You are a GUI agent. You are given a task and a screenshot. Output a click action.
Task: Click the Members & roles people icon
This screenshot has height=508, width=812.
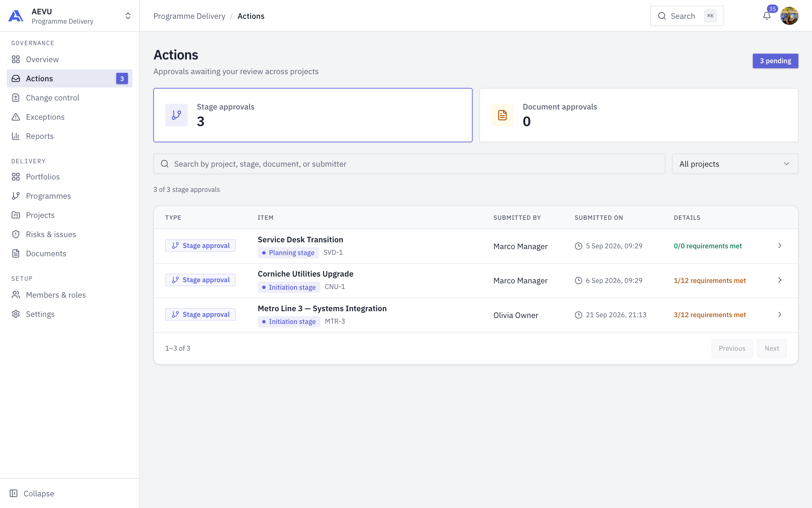(16, 295)
